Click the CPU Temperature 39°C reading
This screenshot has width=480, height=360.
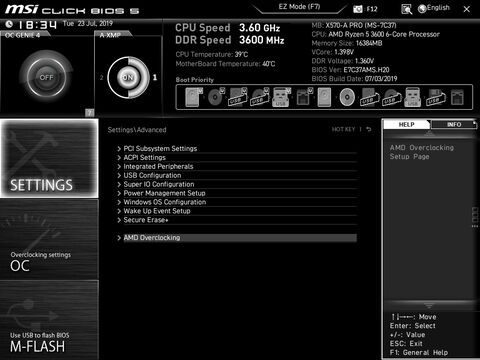coord(212,54)
